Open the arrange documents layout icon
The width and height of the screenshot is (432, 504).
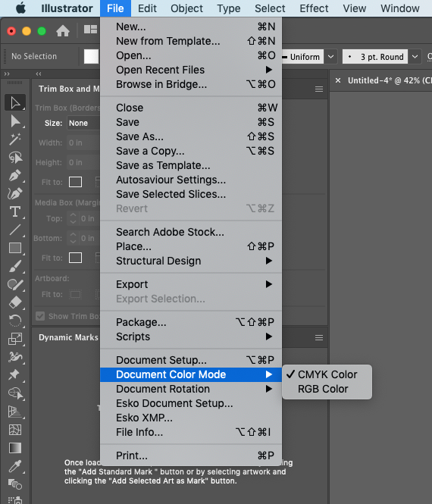click(x=90, y=30)
